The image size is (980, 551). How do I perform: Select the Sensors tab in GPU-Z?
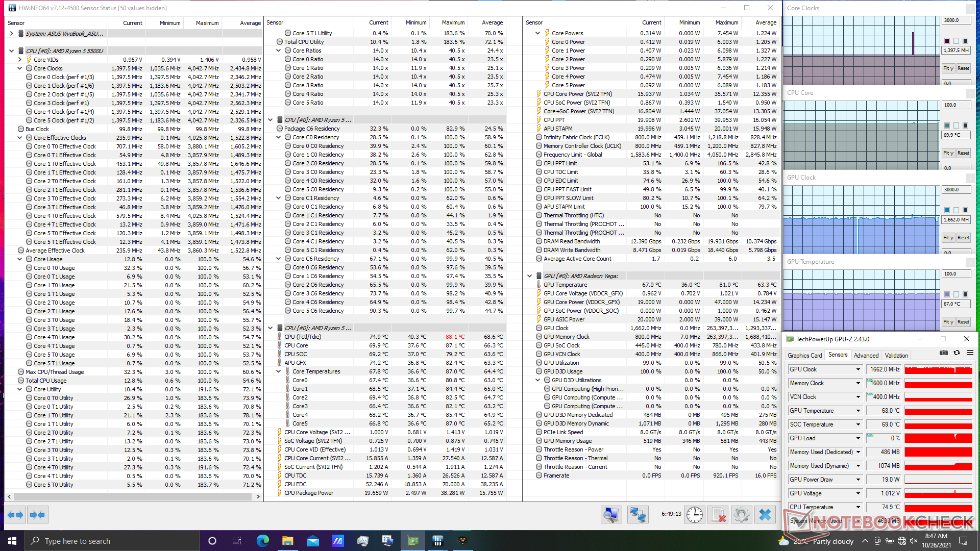click(838, 355)
